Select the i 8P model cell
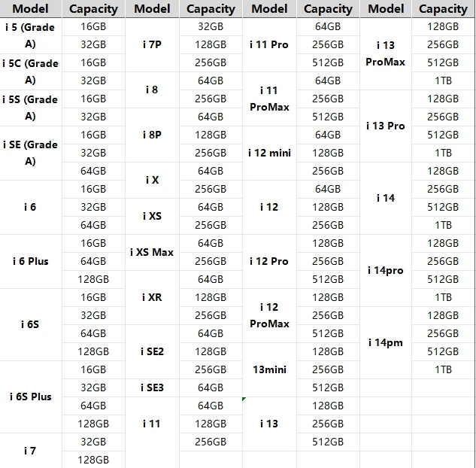Viewport: 476px width, 468px height. click(x=152, y=135)
